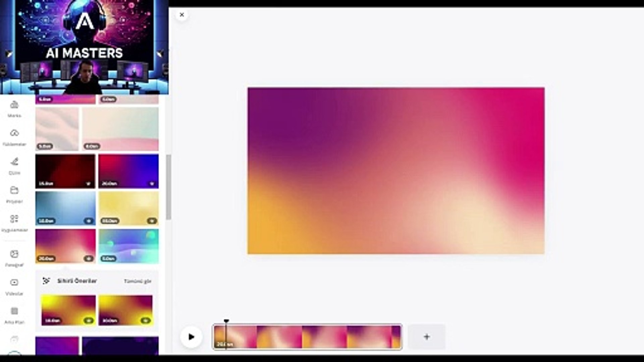
Task: Choose the yellow gold gradient video
Action: [x=128, y=208]
